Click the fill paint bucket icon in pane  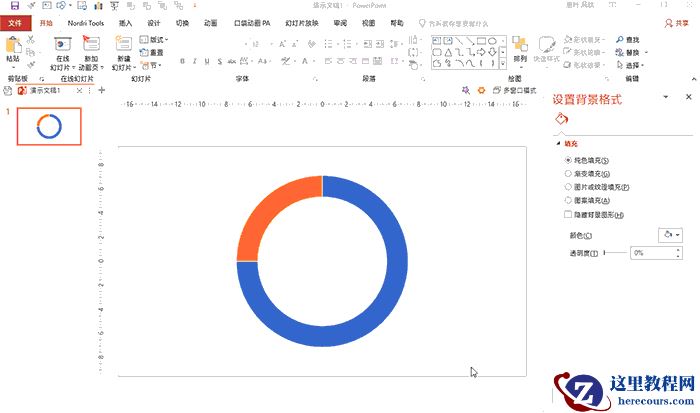pos(562,119)
